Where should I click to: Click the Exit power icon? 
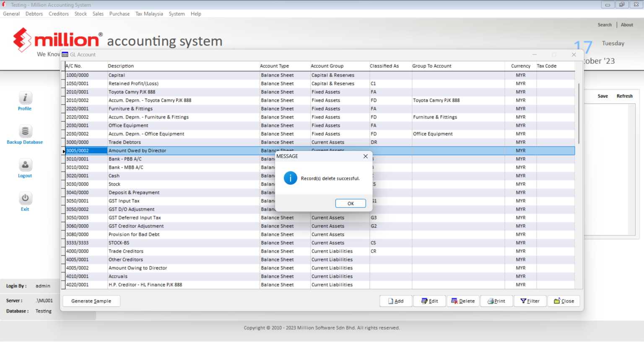pos(25,198)
